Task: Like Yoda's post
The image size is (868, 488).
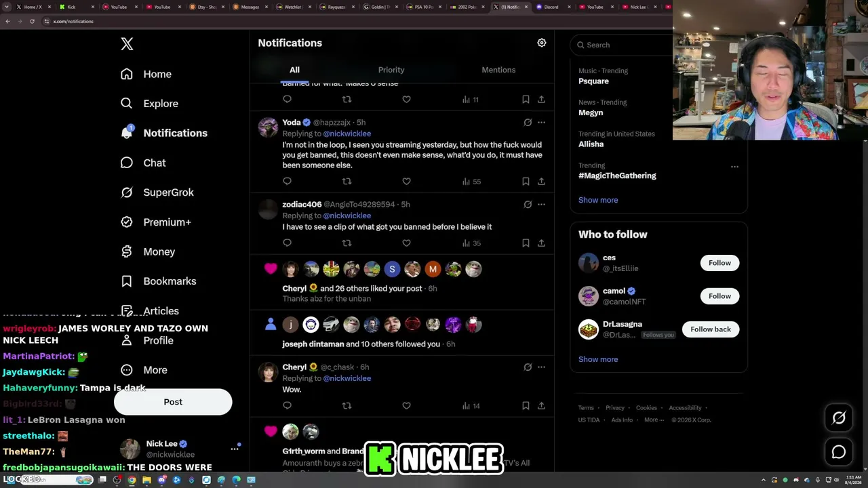Action: point(406,182)
